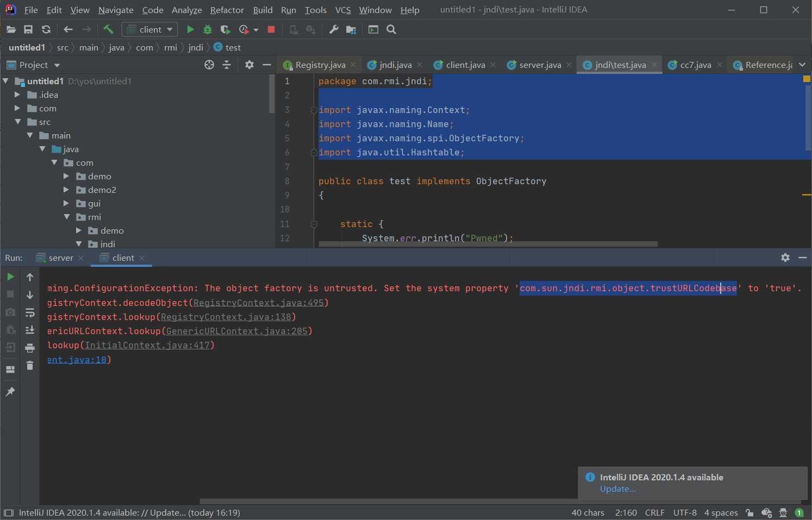Toggle read-only lock in status bar
812x520 pixels.
click(x=749, y=512)
